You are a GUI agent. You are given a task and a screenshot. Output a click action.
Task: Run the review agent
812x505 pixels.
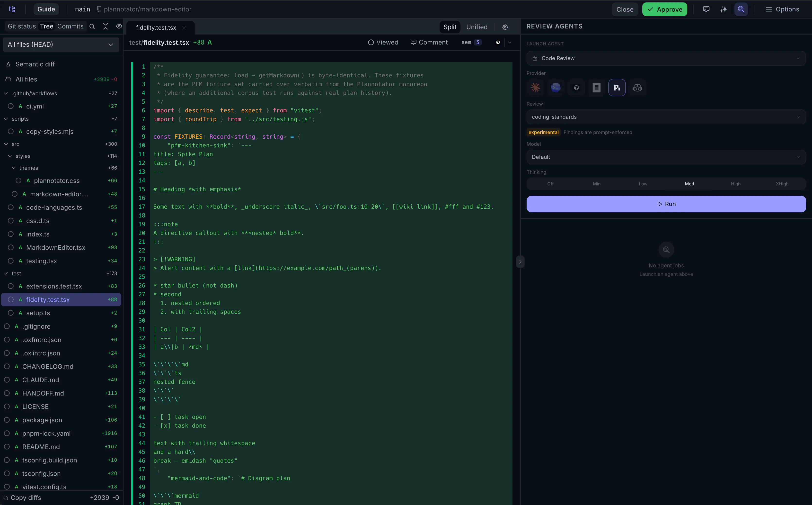(666, 204)
